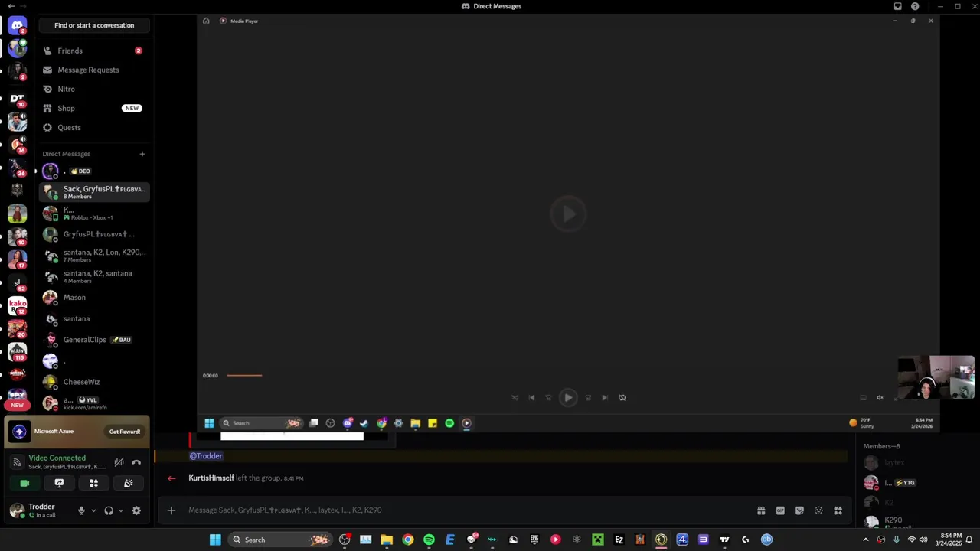
Task: Click Find or start a conversation box
Action: (x=94, y=25)
